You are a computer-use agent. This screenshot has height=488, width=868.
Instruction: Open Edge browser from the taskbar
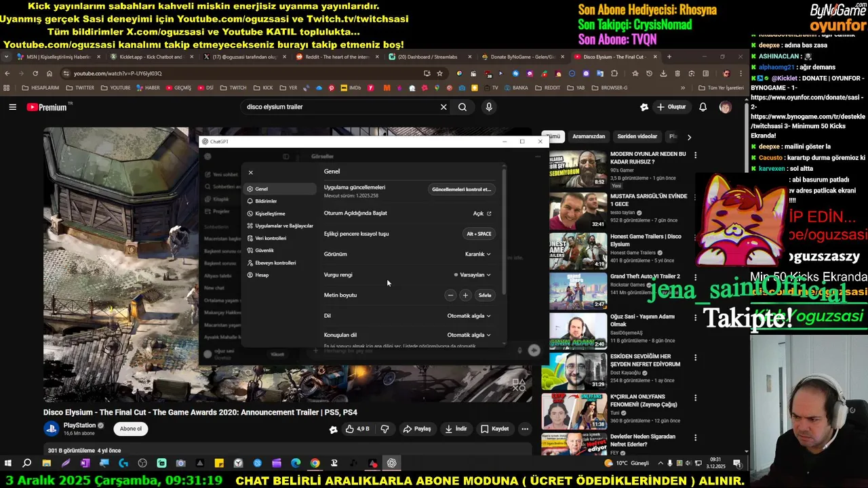tap(296, 464)
